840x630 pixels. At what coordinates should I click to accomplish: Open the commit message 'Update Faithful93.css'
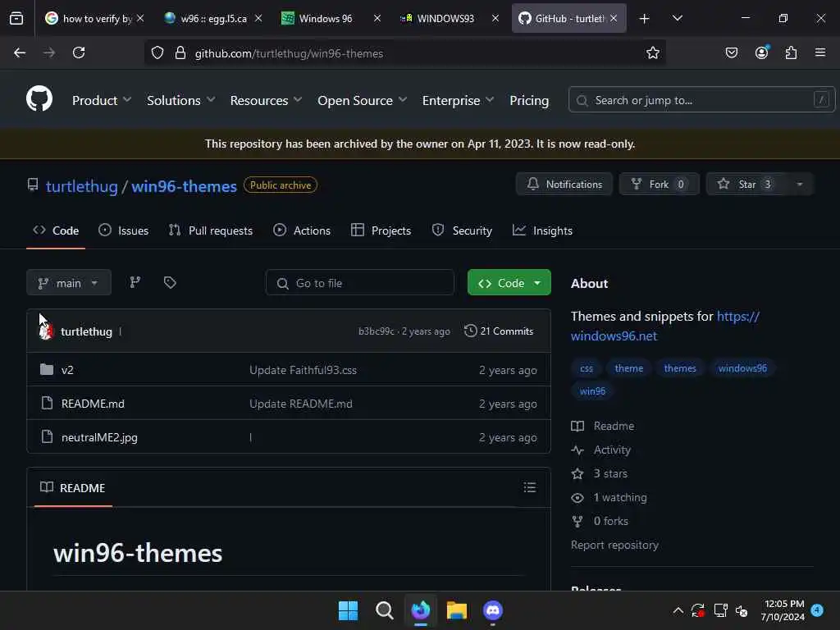(303, 370)
